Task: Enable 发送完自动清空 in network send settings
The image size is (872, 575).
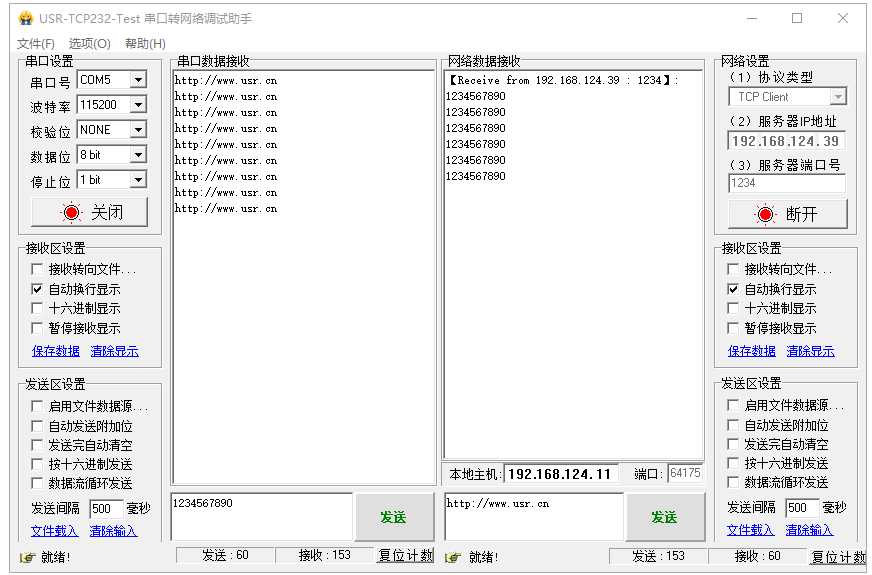Action: (x=733, y=444)
